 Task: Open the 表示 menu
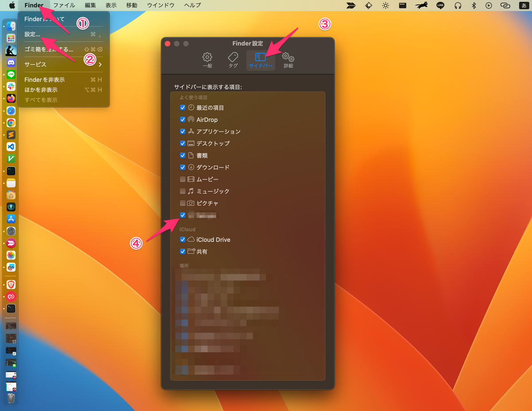[111, 5]
